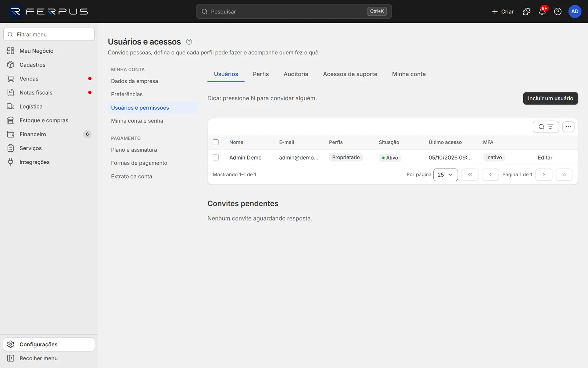Click the help icon beside Usuários e acessos
Image resolution: width=588 pixels, height=368 pixels.
pos(189,42)
